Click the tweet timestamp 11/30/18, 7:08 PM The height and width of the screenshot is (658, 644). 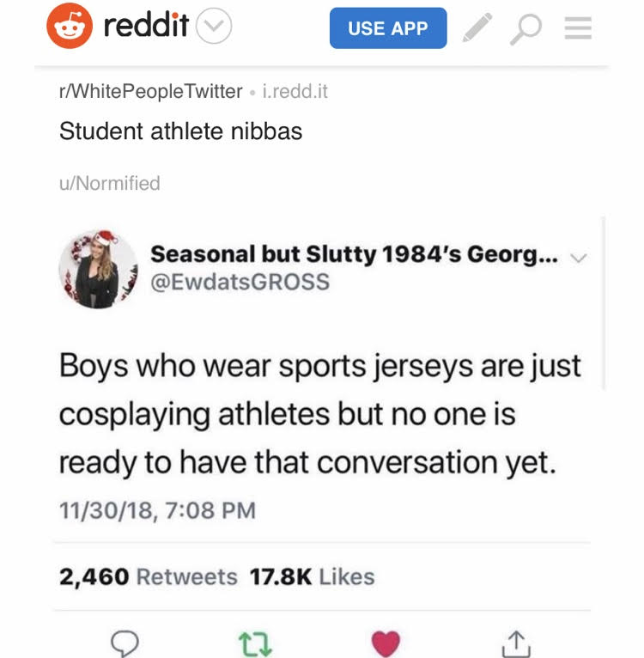click(x=157, y=509)
